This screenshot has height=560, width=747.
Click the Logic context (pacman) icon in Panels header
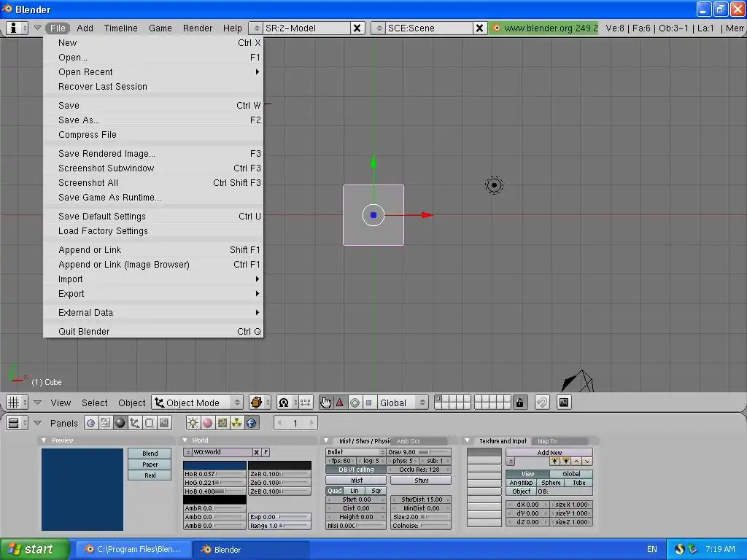(91, 423)
